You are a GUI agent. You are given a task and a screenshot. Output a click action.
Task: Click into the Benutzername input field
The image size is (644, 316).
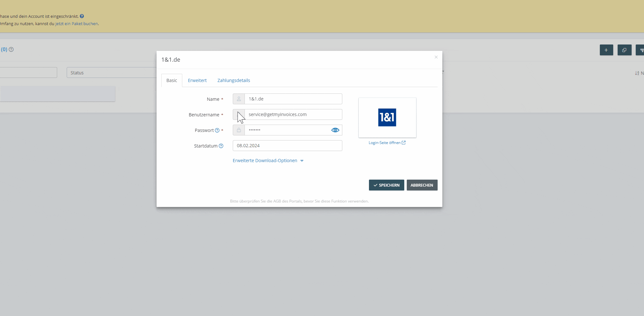(293, 114)
